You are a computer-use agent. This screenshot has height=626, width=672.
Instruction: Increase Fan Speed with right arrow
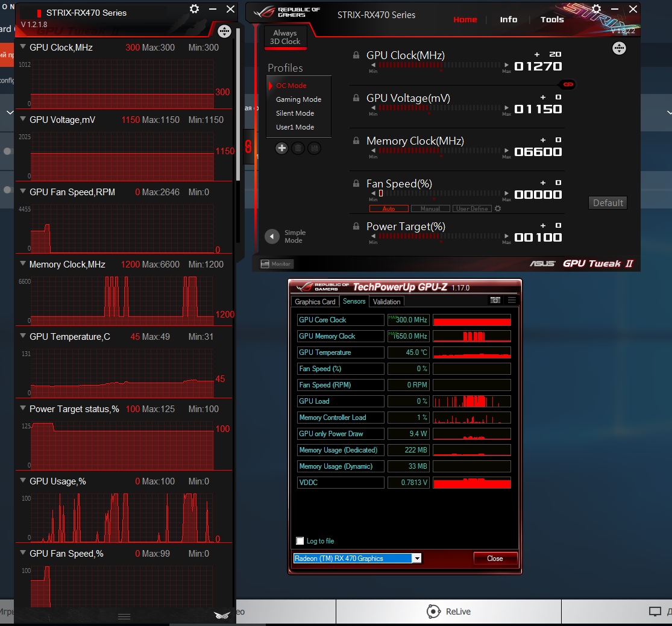click(x=507, y=193)
